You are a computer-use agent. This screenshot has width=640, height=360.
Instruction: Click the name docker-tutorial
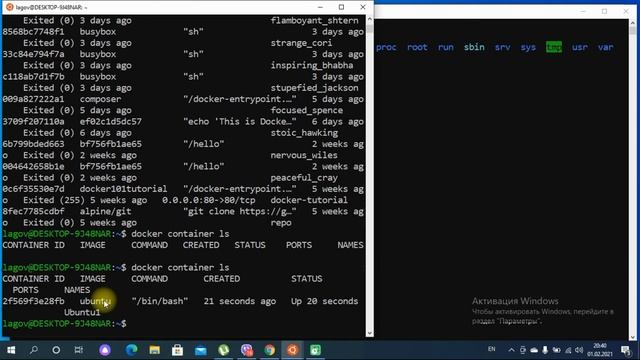(x=309, y=200)
